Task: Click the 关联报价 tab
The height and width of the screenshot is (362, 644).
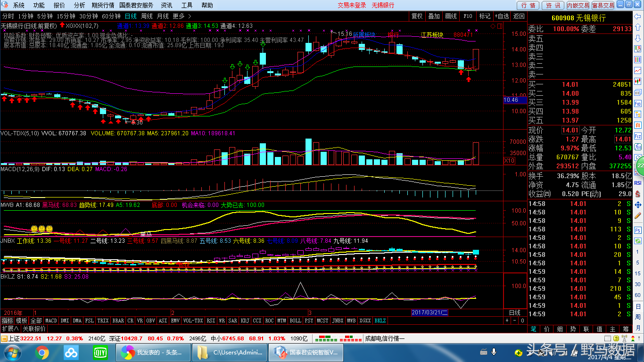Action: (x=34, y=329)
